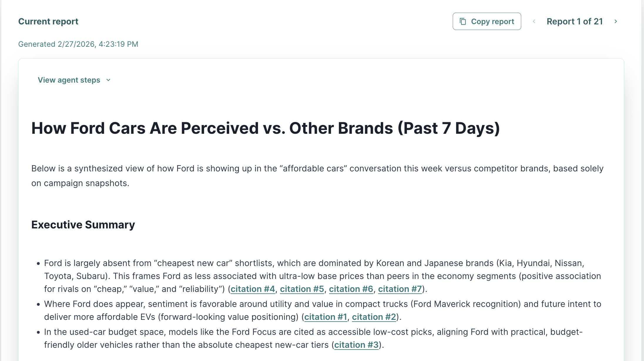This screenshot has width=644, height=361.
Task: Click the intro paragraph about affordable cars
Action: 317,176
